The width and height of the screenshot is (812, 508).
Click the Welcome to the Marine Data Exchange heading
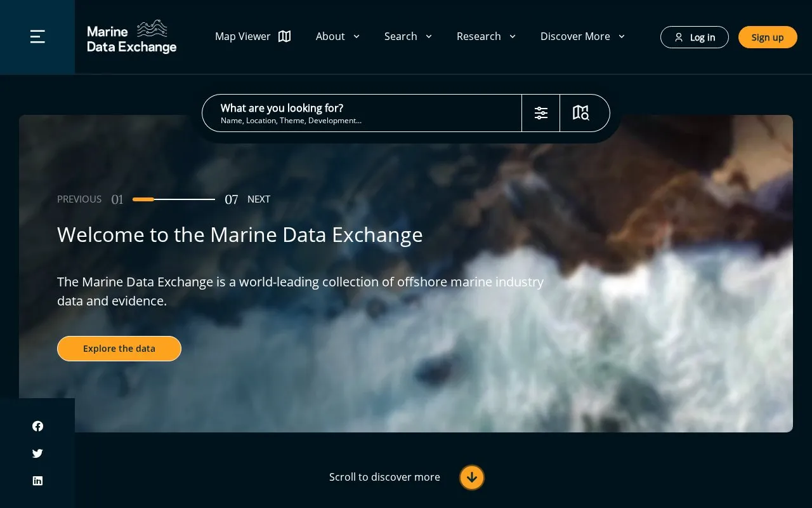(240, 235)
